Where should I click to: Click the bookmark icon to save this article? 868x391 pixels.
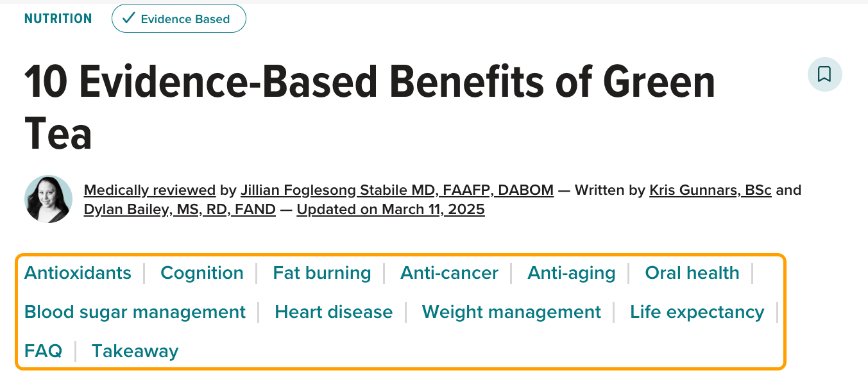824,74
